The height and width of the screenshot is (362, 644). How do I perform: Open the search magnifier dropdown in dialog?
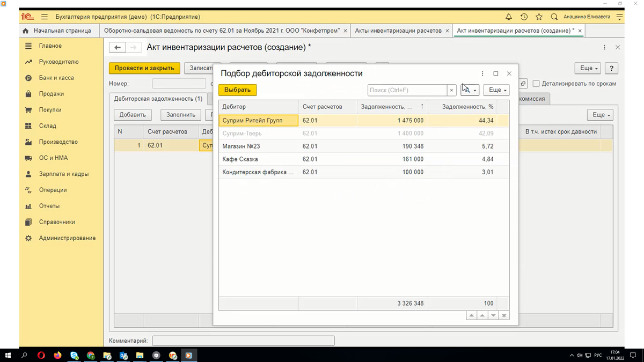tap(470, 90)
